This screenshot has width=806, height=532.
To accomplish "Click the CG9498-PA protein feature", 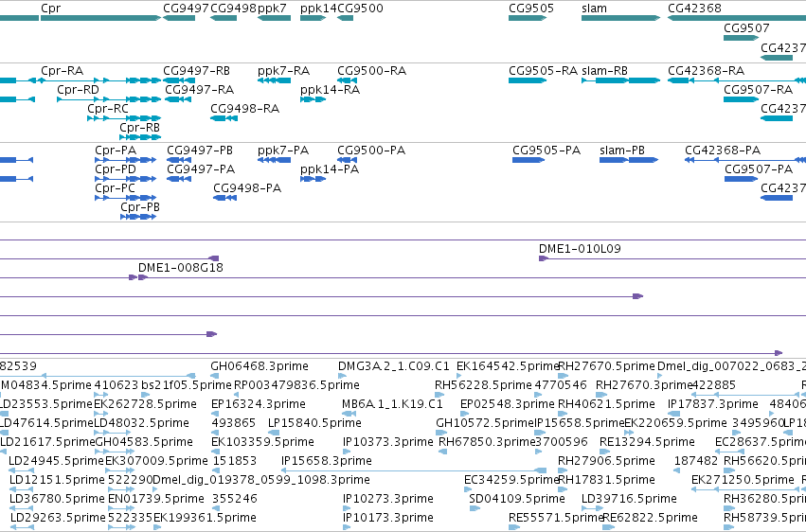I will click(x=225, y=198).
